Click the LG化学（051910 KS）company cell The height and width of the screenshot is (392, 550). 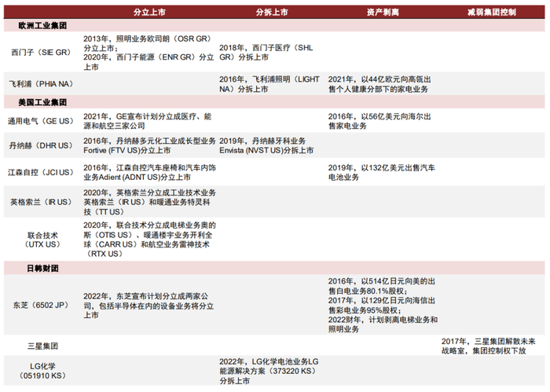42,371
